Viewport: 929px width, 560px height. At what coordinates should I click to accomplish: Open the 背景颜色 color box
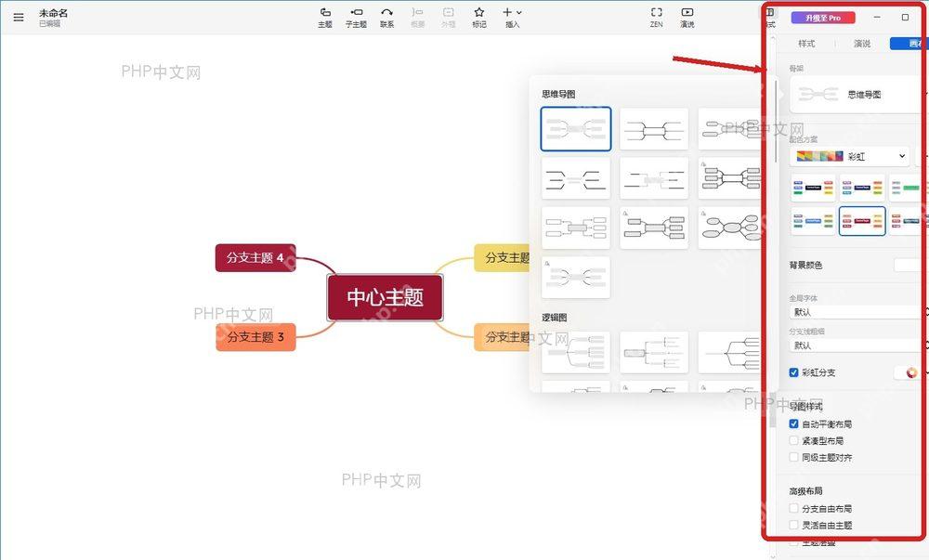(909, 266)
